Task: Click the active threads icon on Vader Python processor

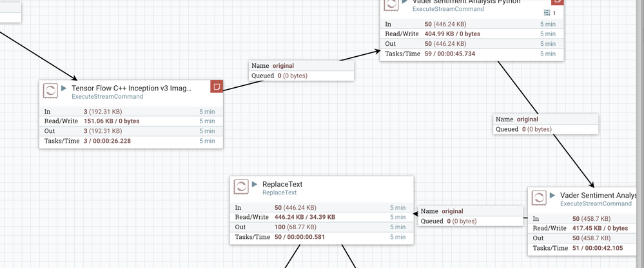Action: [x=547, y=13]
